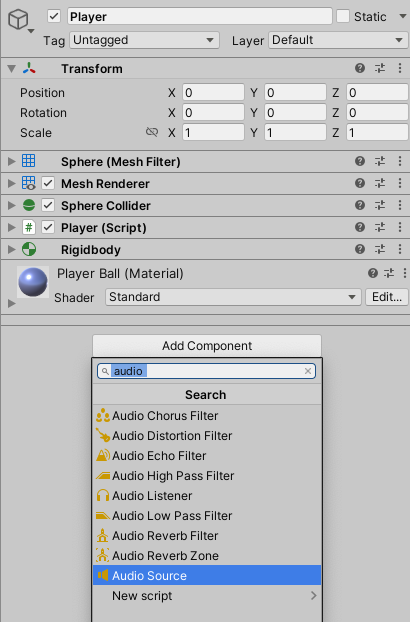Open Transform presets icon

coord(380,68)
